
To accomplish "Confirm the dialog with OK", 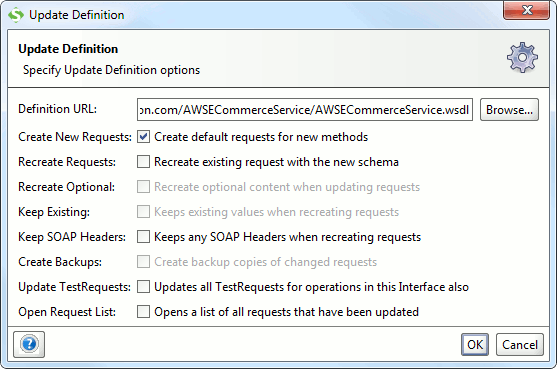I will (x=475, y=344).
